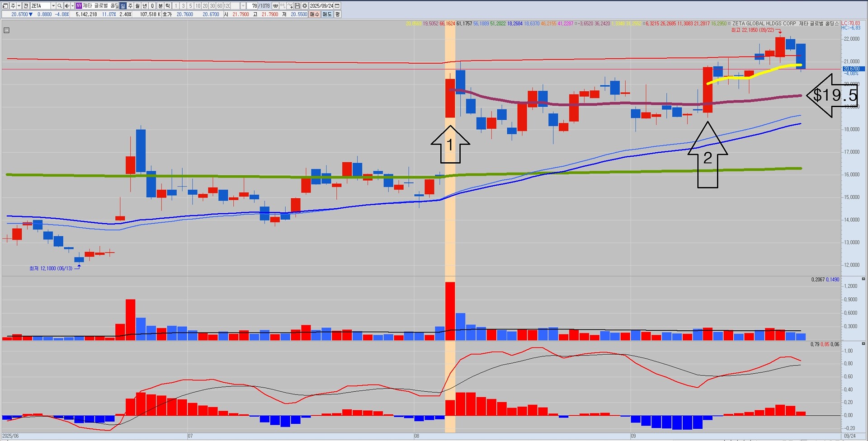Screen dimensions: 868x441
Task: Click the 2025/09/24 date field
Action: (321, 6)
